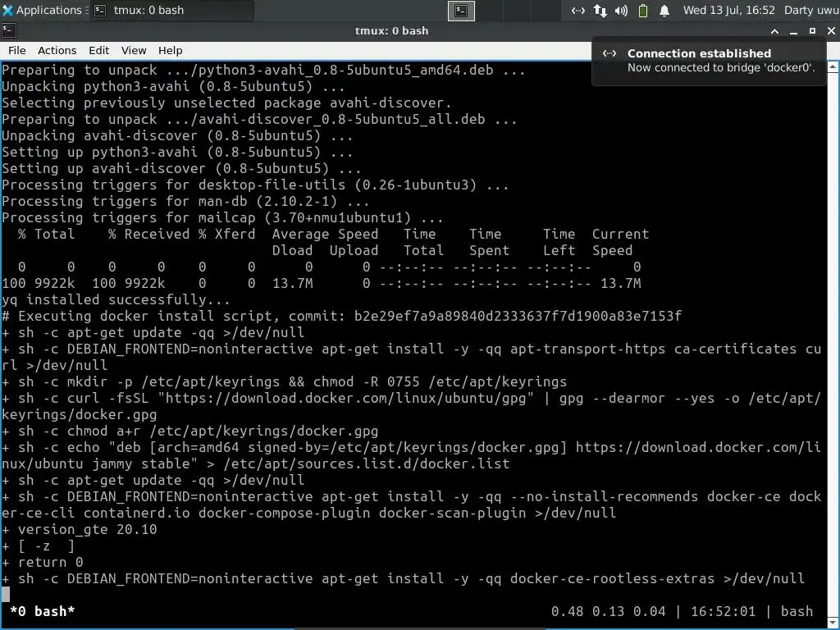Click the load average 0.48 0.13 0.04 text
Image resolution: width=840 pixels, height=630 pixels.
pos(608,611)
